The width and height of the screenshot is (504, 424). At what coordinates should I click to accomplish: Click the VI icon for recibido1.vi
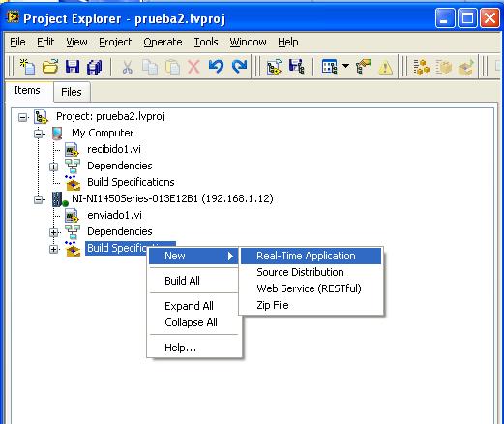(72, 150)
